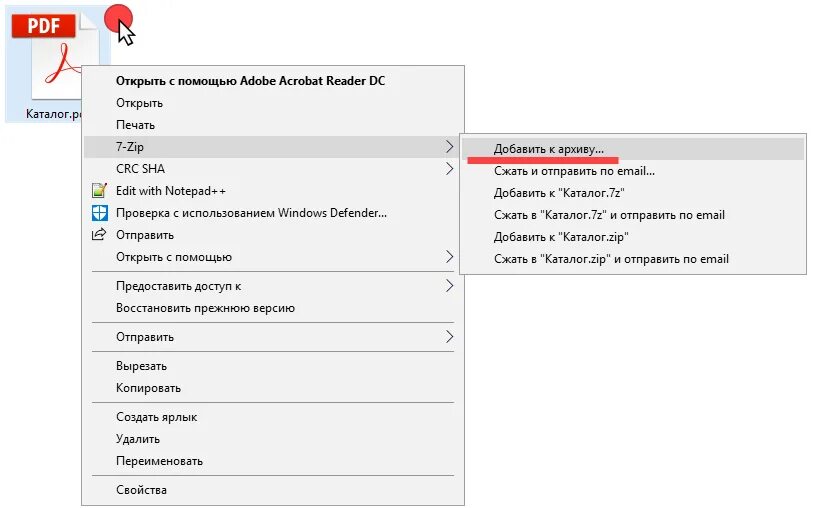813x508 pixels.
Task: Choose Копировать from the context menu
Action: point(148,388)
